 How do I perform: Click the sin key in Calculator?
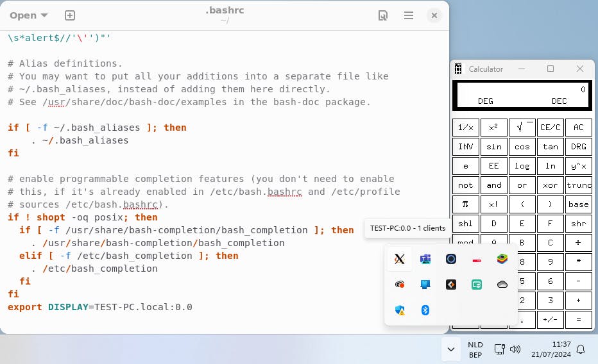pyautogui.click(x=494, y=147)
